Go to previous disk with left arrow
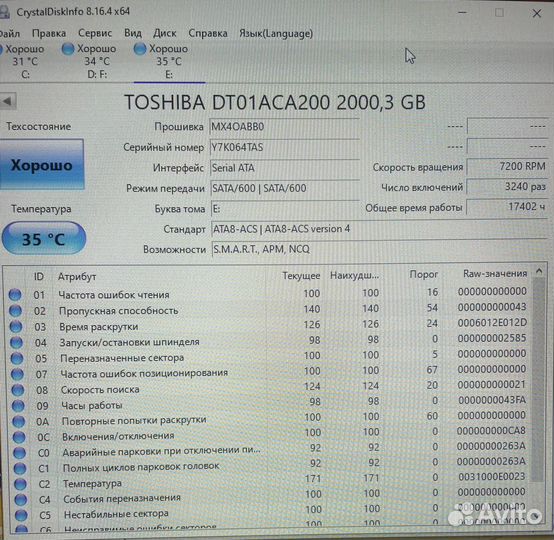Viewport: 554px width, 540px height. click(x=8, y=101)
